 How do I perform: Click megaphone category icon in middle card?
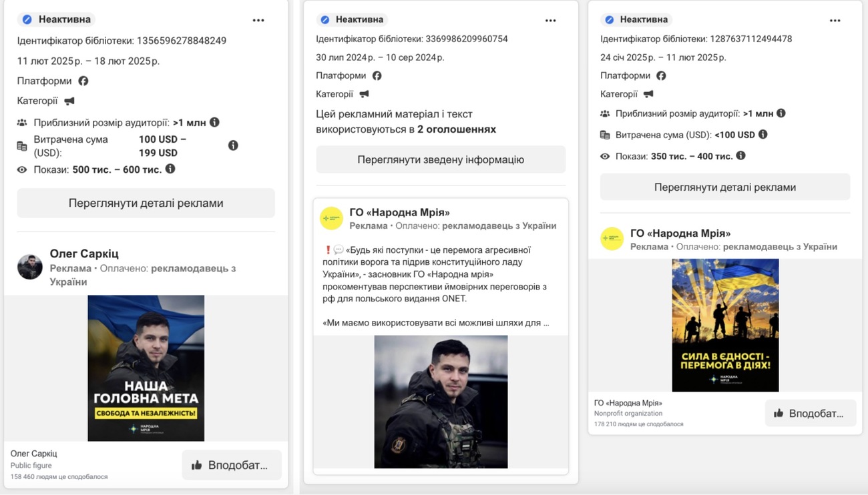click(x=364, y=94)
